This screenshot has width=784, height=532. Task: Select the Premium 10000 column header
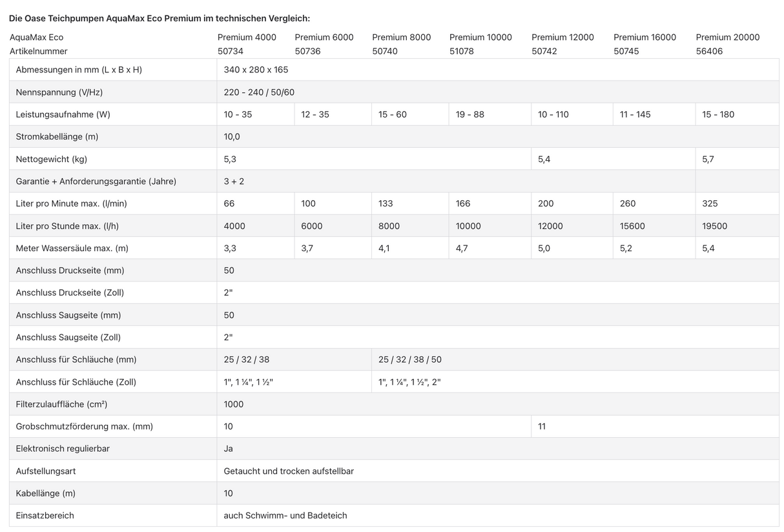tap(480, 37)
